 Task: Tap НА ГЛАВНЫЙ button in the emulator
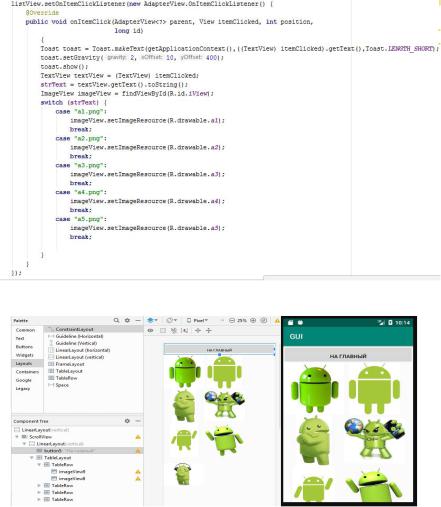tap(348, 356)
